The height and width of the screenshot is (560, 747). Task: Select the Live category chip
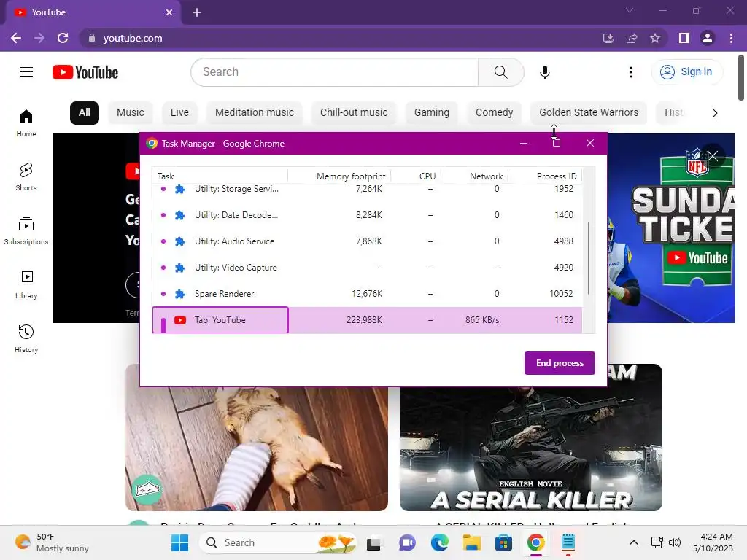179,113
